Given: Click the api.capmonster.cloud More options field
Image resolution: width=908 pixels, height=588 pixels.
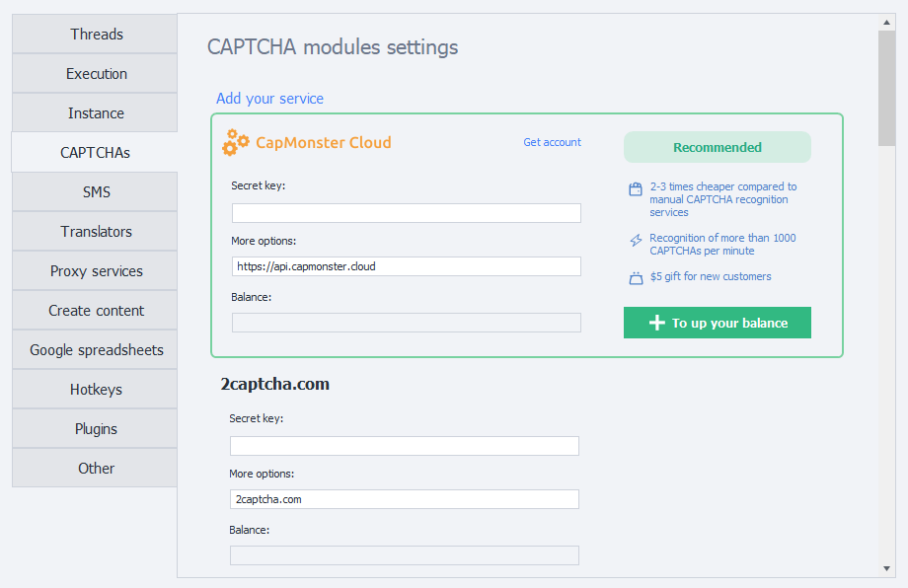Looking at the screenshot, I should coord(406,266).
